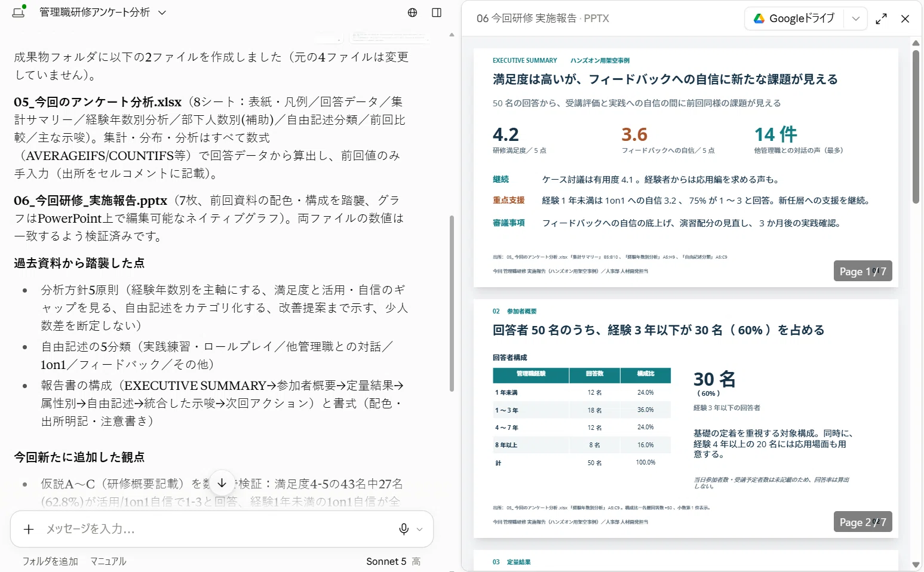Select the Page 1/7 slide badge
924x572 pixels.
coord(863,271)
